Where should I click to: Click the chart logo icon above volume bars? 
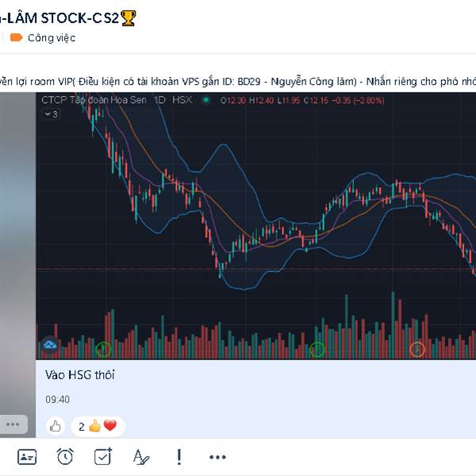tap(50, 345)
